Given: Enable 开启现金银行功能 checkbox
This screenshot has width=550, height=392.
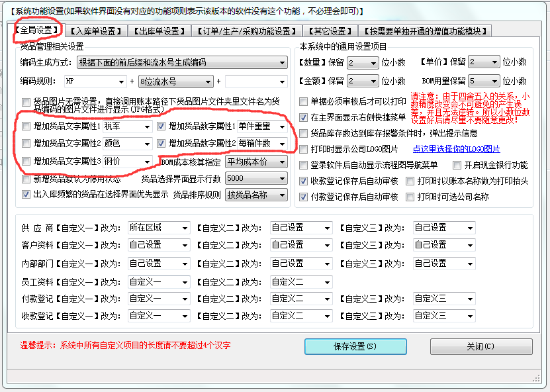Looking at the screenshot, I should pos(457,165).
